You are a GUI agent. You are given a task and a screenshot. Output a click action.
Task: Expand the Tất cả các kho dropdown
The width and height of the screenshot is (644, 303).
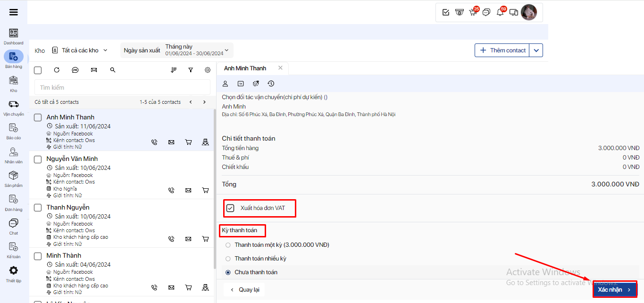click(80, 50)
